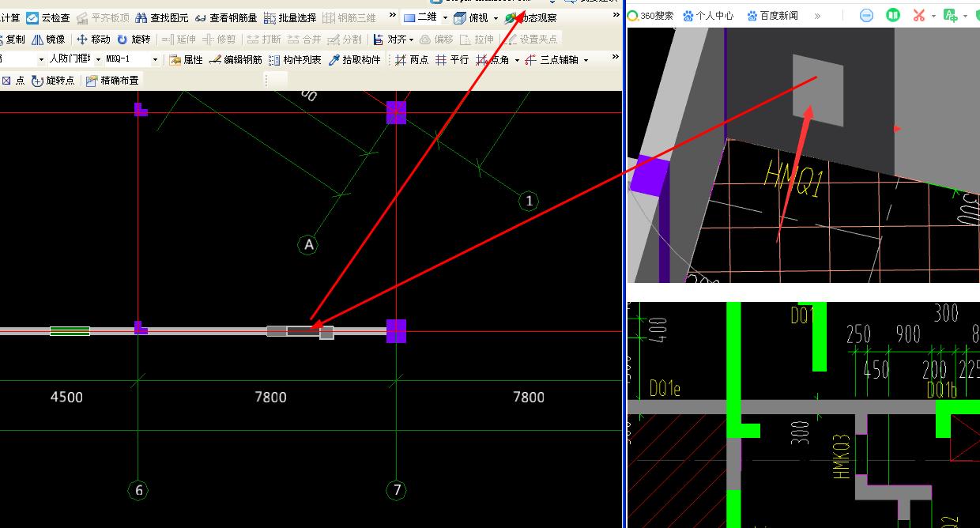Switch to 二维 2D view mode
This screenshot has height=528, width=980.
(x=420, y=17)
